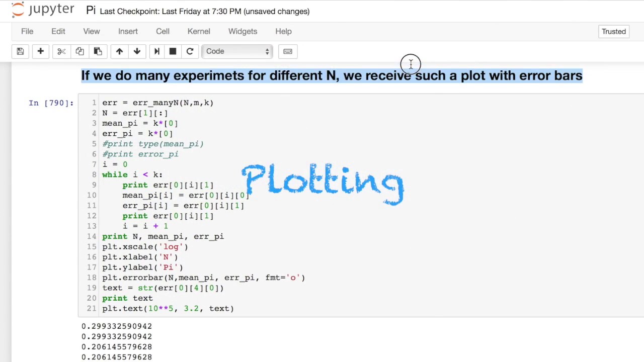Open the Kernel menu

[199, 31]
